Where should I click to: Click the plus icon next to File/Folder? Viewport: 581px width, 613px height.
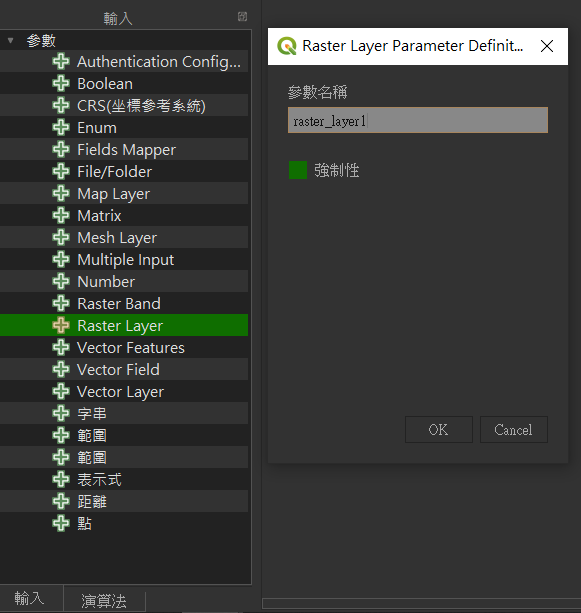[x=61, y=171]
